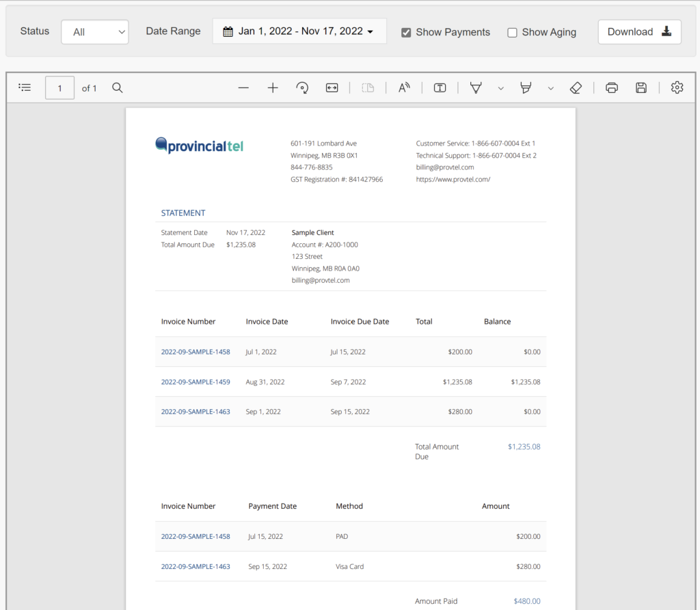The image size is (700, 610).
Task: Click the Balance column header
Action: 498,321
